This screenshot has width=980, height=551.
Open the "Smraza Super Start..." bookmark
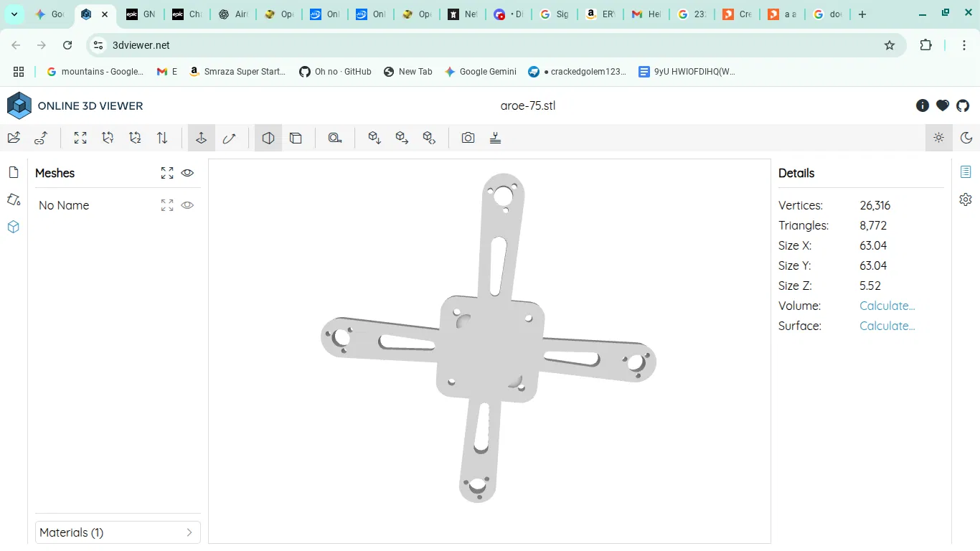point(237,72)
